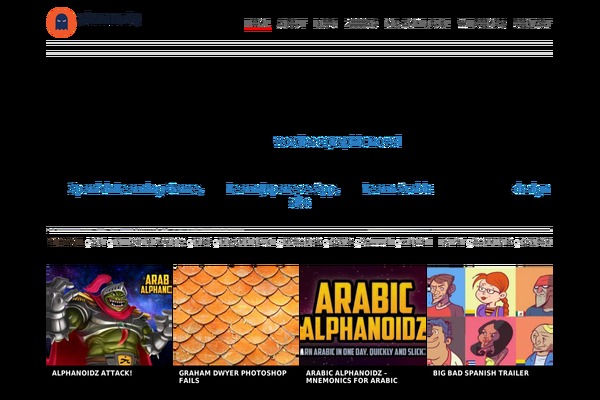Open the Alphanoidz Attack armored lizard thumbnail
The height and width of the screenshot is (400, 600).
pyautogui.click(x=109, y=315)
